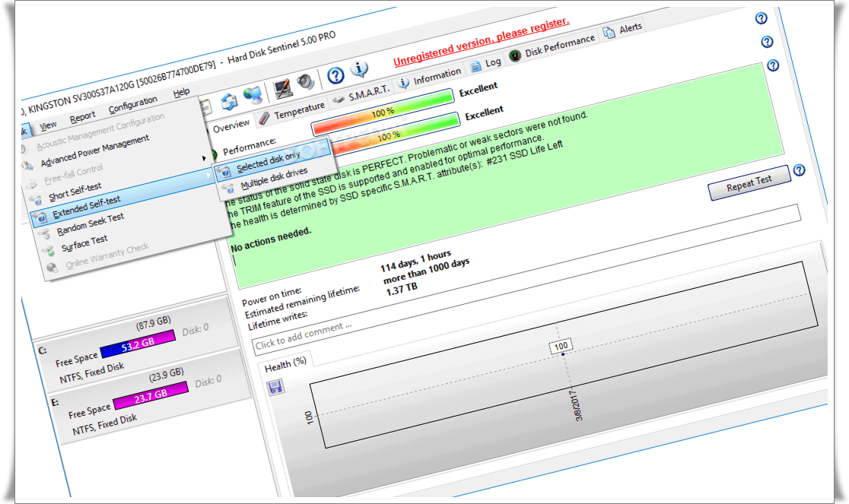Screen dimensions: 849x504
Task: Expand the Advanced Power Management submenu arrow
Action: [204, 158]
